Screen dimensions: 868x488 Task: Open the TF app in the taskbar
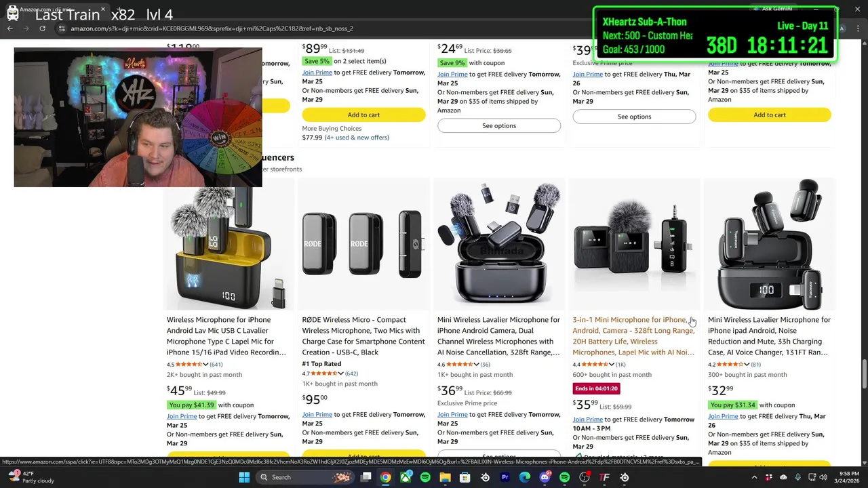pyautogui.click(x=604, y=477)
